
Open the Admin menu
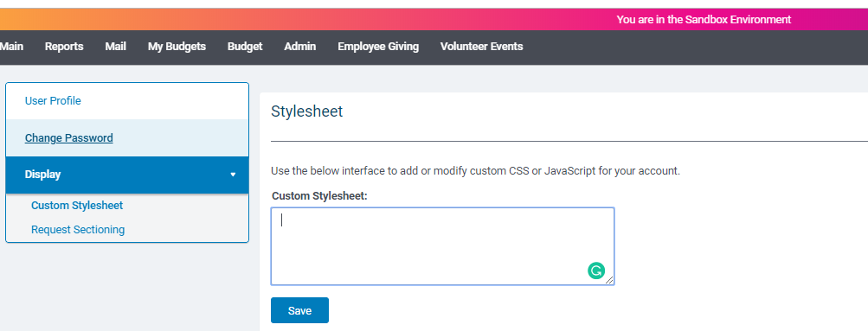300,47
